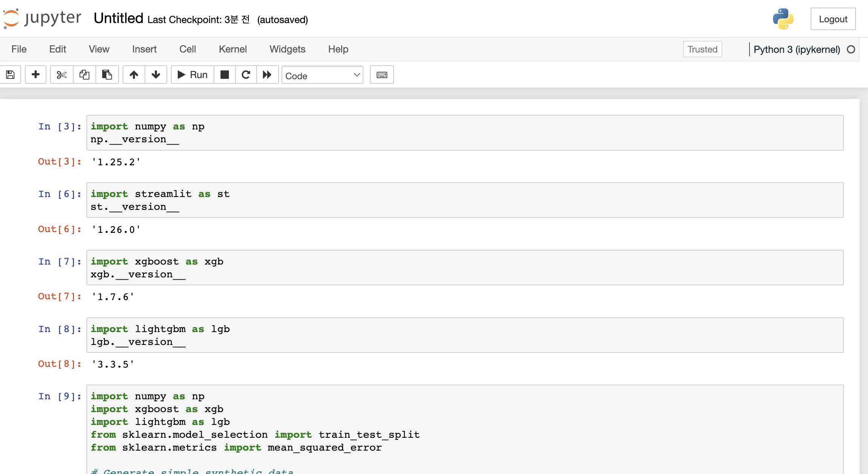Image resolution: width=868 pixels, height=474 pixels.
Task: Open the Kernel menu
Action: click(233, 49)
